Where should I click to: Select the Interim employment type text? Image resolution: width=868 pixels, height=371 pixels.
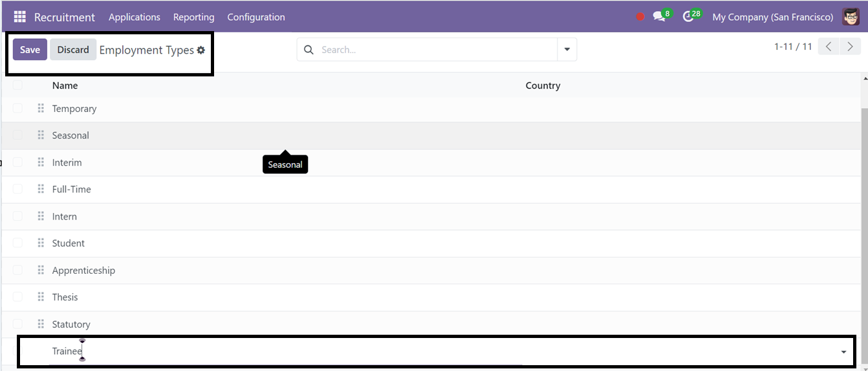click(x=67, y=163)
